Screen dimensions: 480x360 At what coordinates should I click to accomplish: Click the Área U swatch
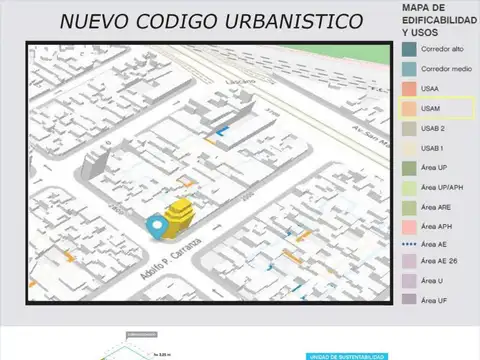409,281
